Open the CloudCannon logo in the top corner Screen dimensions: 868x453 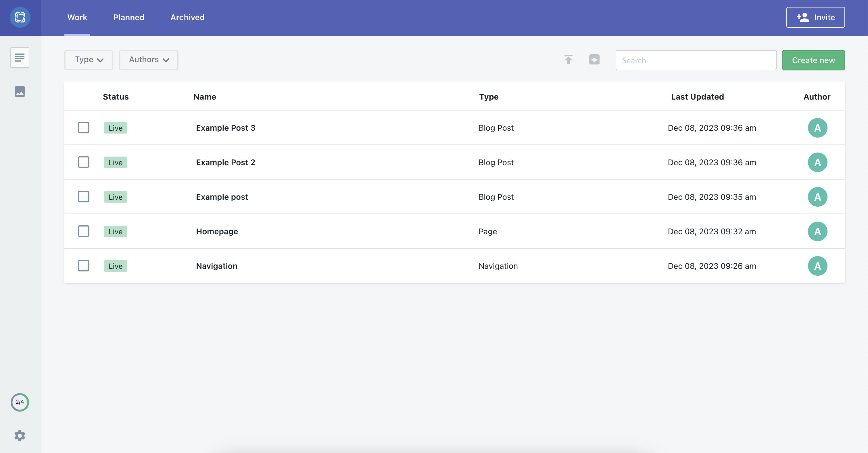coord(20,17)
